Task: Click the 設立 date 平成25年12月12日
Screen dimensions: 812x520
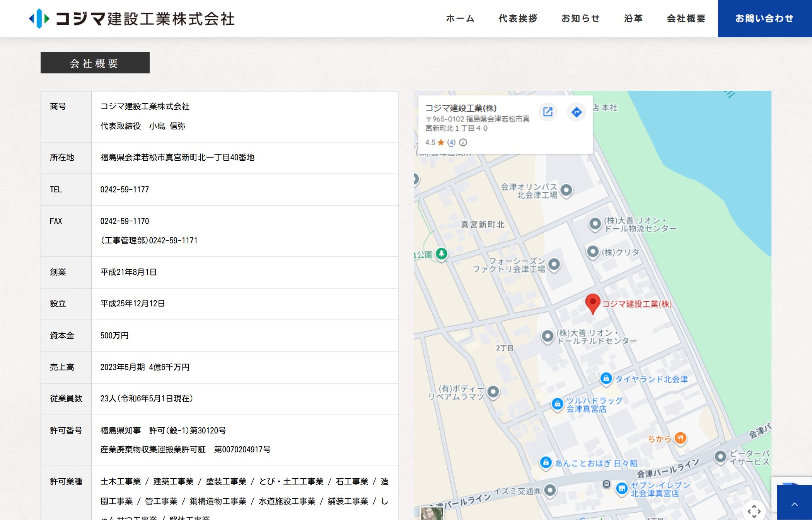Action: coord(133,304)
